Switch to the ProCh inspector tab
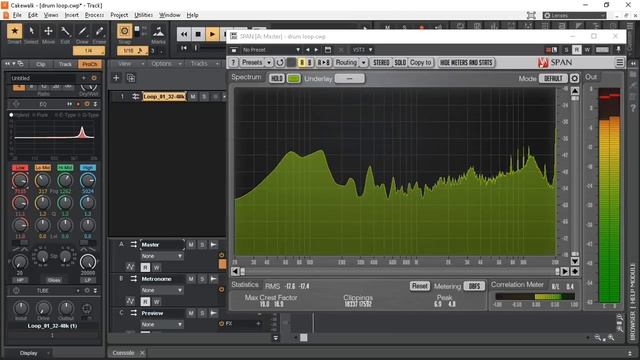The height and width of the screenshot is (360, 640). click(x=90, y=64)
